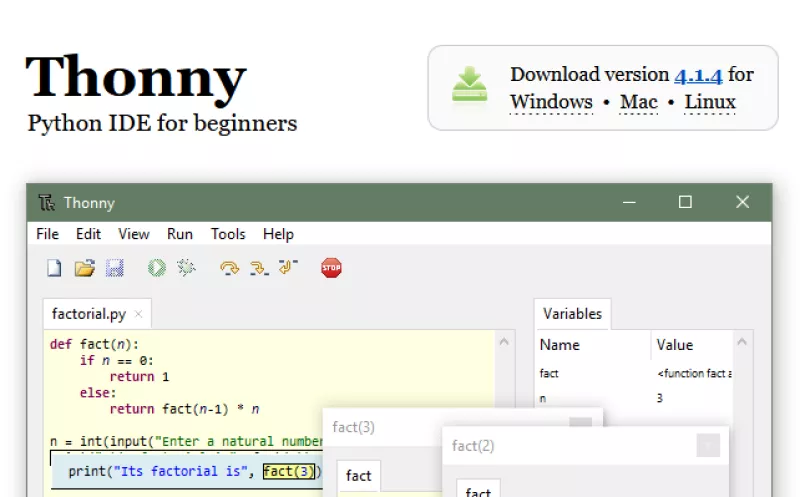
Task: Click Variables panel scrollbar up arrow
Action: (742, 342)
